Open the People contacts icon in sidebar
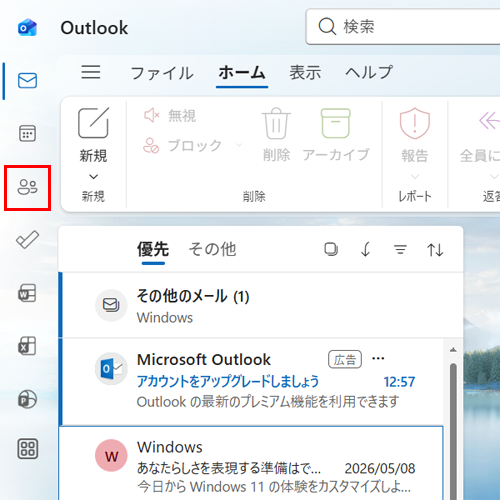Viewport: 500px width, 500px height. pos(27,187)
